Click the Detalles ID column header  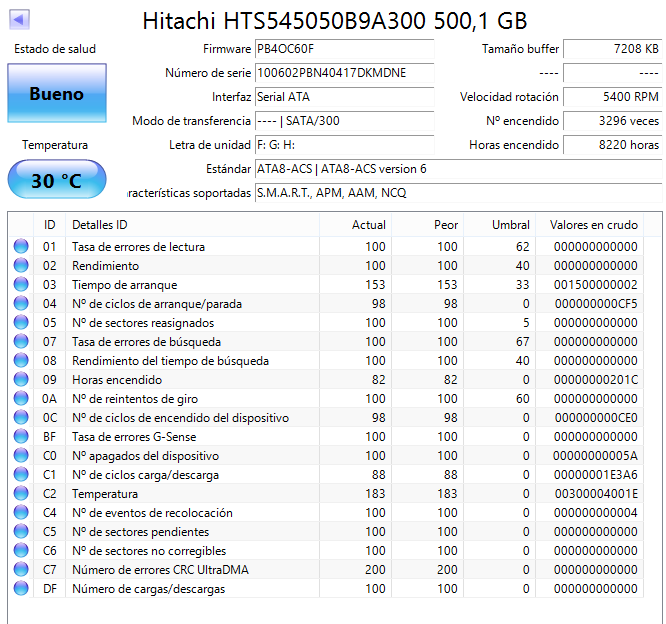[x=192, y=225]
